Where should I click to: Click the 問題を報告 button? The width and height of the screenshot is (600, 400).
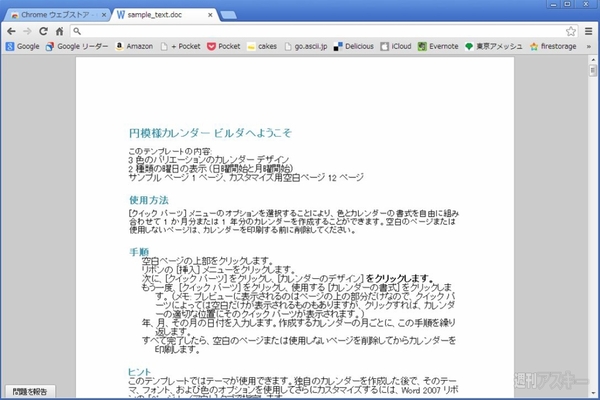pos(30,392)
